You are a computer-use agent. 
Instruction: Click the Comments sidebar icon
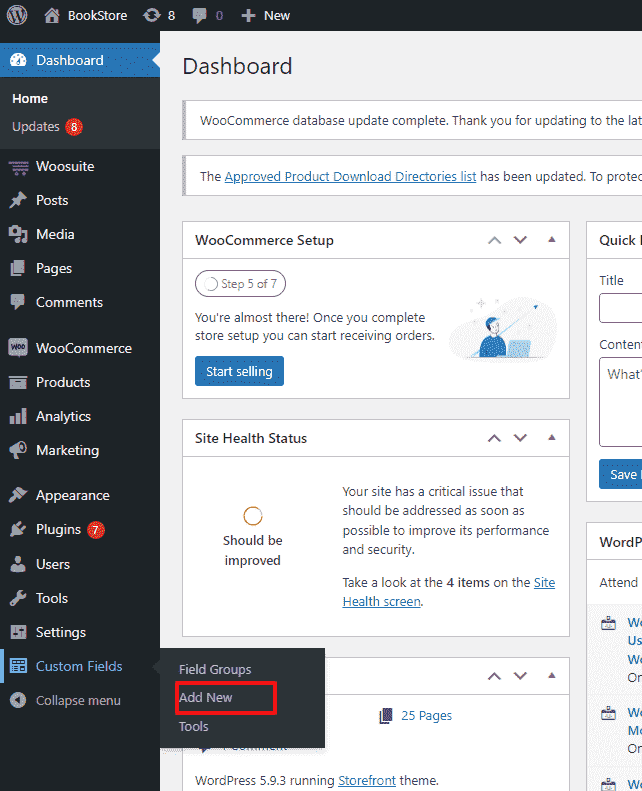pos(18,302)
